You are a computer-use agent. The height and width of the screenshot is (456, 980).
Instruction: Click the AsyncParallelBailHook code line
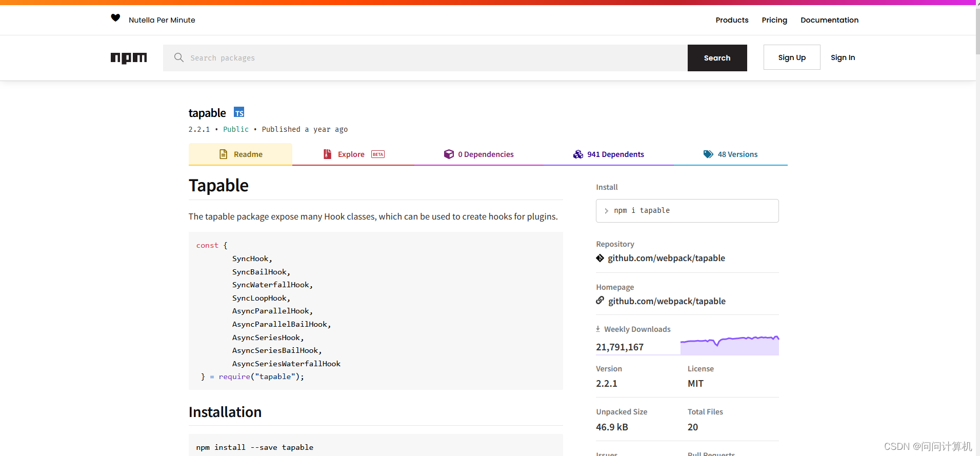pyautogui.click(x=282, y=324)
